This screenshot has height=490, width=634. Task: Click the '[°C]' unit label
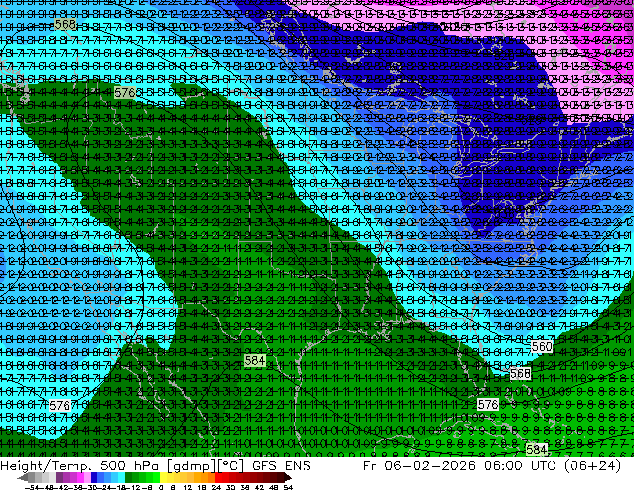pyautogui.click(x=231, y=466)
